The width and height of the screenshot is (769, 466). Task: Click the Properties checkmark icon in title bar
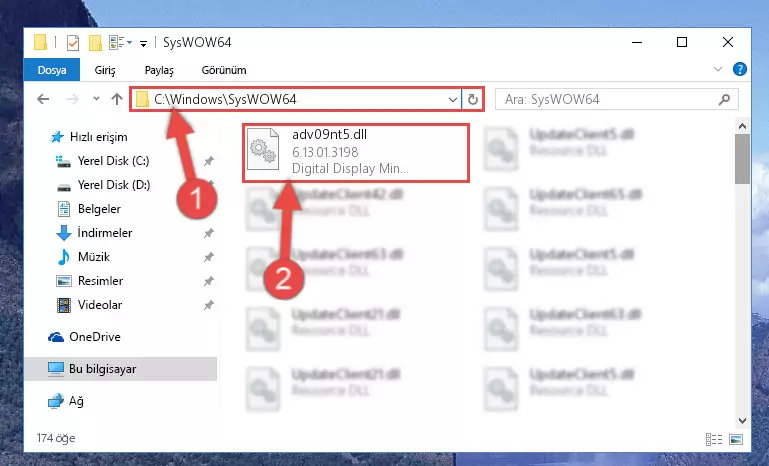[73, 43]
